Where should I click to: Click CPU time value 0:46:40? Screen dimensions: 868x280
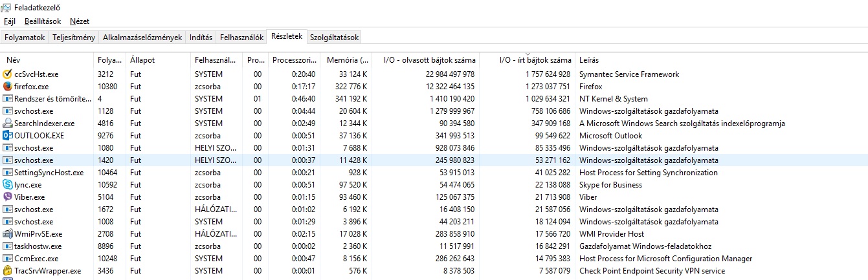pyautogui.click(x=303, y=99)
